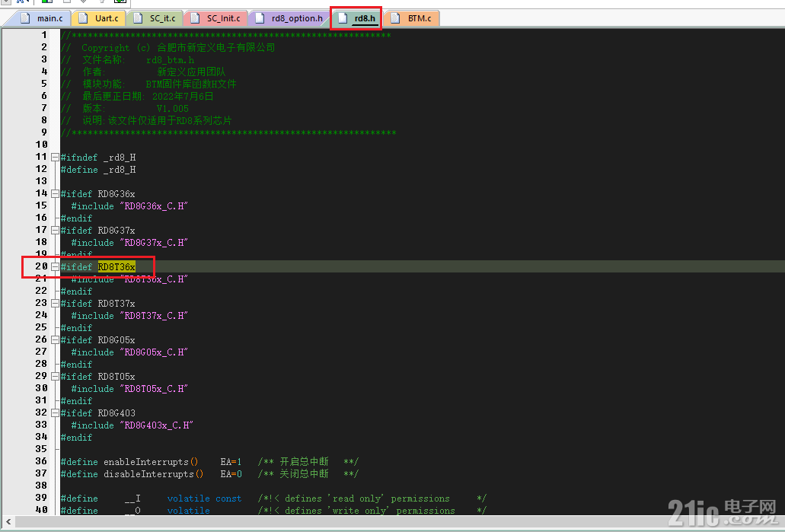Collapse the #ifdef RD8T37x fold at line 23
Viewport: 785px width, 532px height.
pos(55,303)
